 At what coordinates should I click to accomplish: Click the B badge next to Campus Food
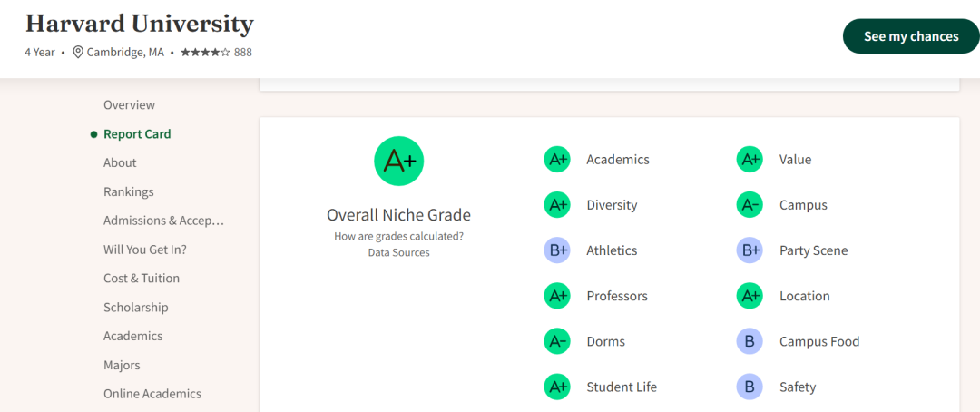tap(749, 341)
